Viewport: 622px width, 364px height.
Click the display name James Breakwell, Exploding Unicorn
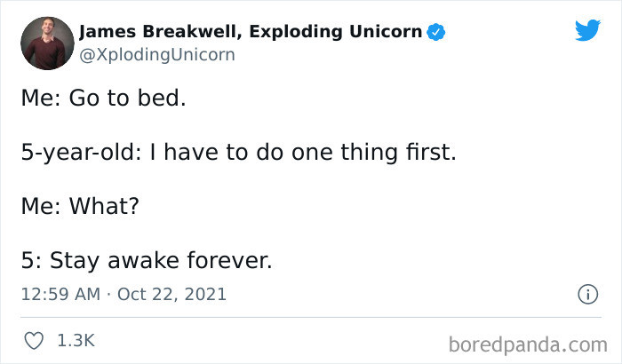251,33
